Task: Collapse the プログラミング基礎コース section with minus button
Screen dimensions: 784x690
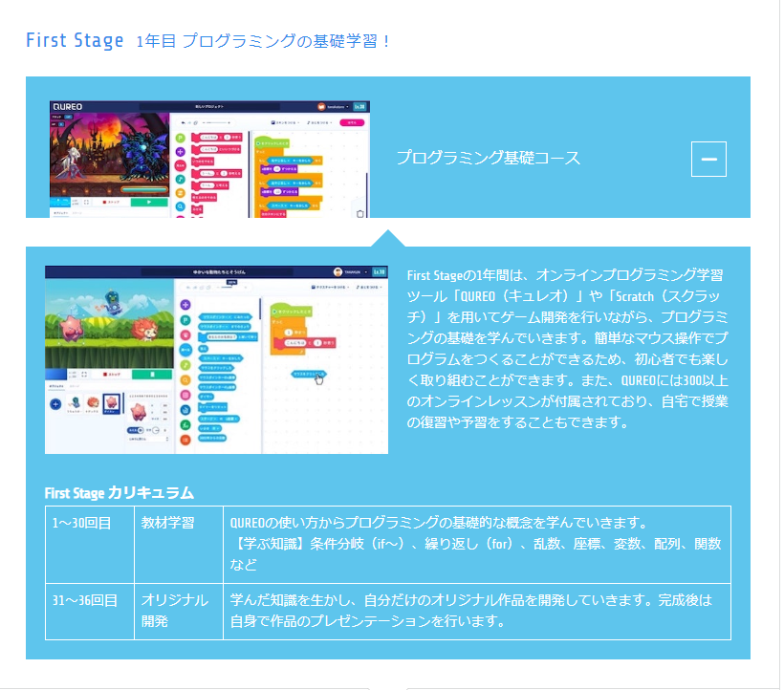Action: [708, 159]
